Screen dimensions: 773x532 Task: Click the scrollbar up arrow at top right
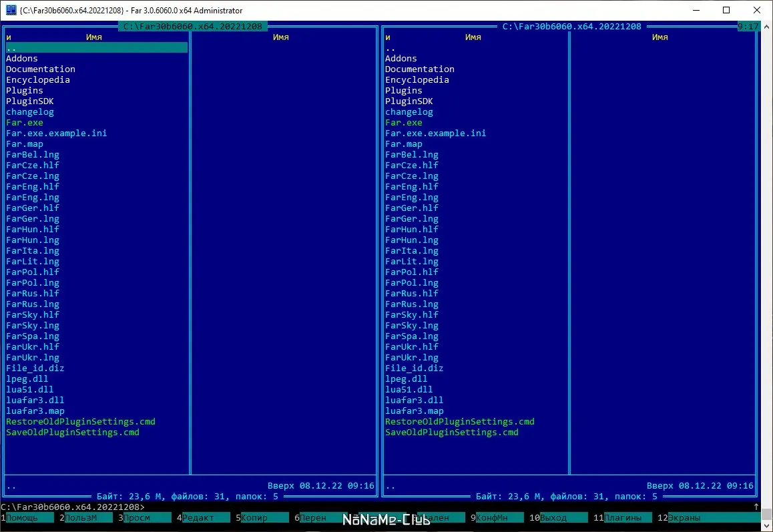(766, 27)
